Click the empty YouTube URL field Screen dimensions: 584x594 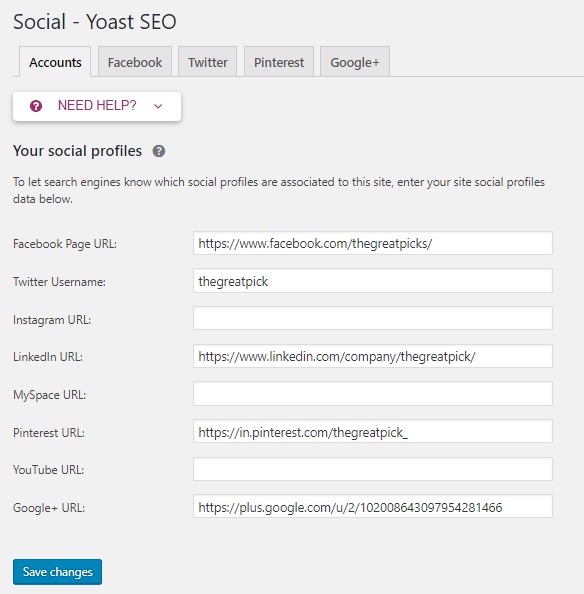(x=373, y=469)
